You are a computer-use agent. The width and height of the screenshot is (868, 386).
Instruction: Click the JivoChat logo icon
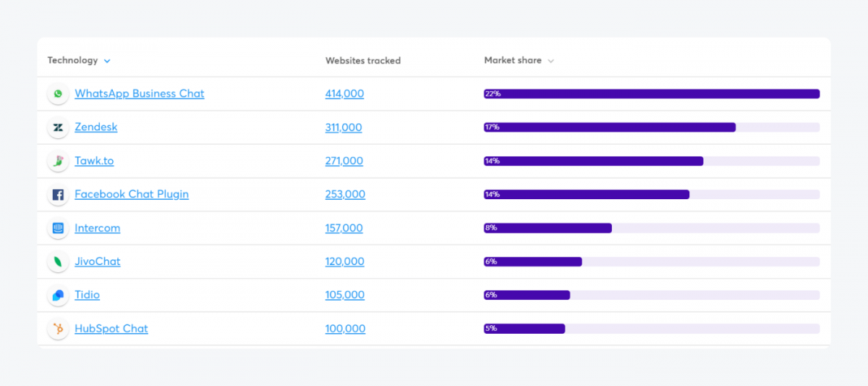tap(58, 261)
